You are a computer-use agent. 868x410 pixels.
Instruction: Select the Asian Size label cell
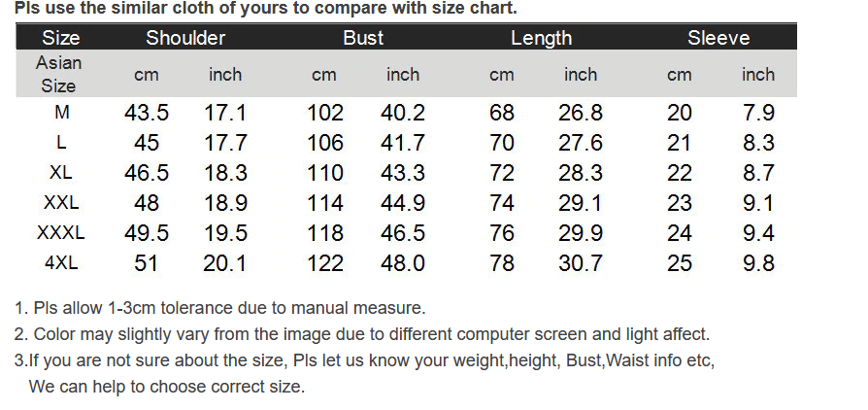[x=58, y=74]
